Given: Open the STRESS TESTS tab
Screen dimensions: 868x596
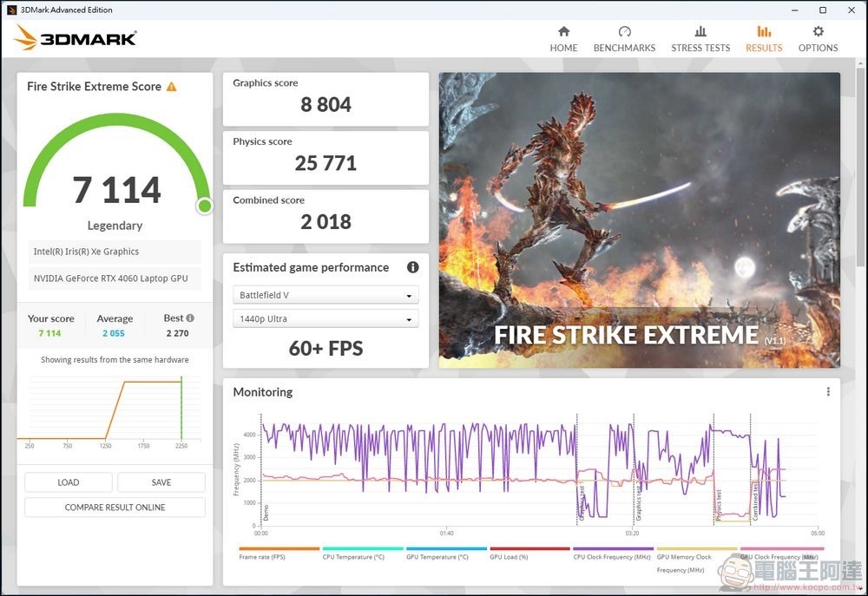Looking at the screenshot, I should [700, 39].
